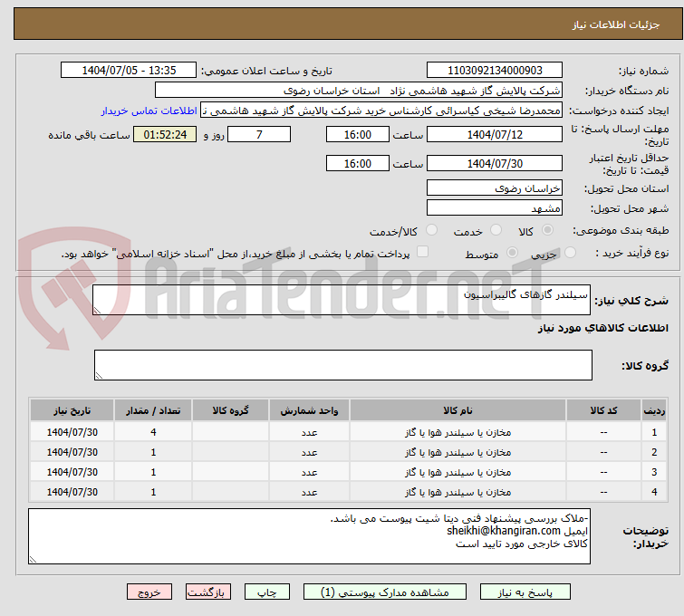This screenshot has height=616, width=684.
Task: Click the empty گروه کالا textarea
Action: click(x=343, y=365)
